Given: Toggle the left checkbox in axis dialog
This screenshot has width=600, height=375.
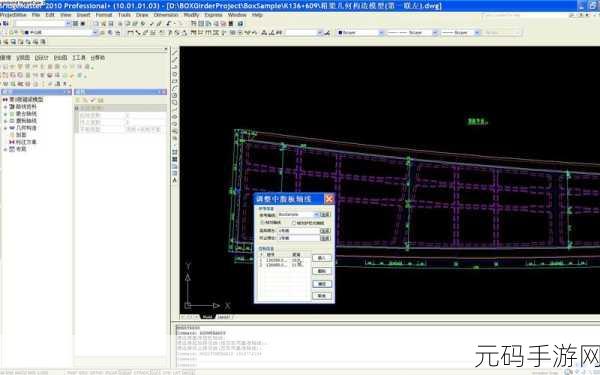Looking at the screenshot, I should point(263,222).
